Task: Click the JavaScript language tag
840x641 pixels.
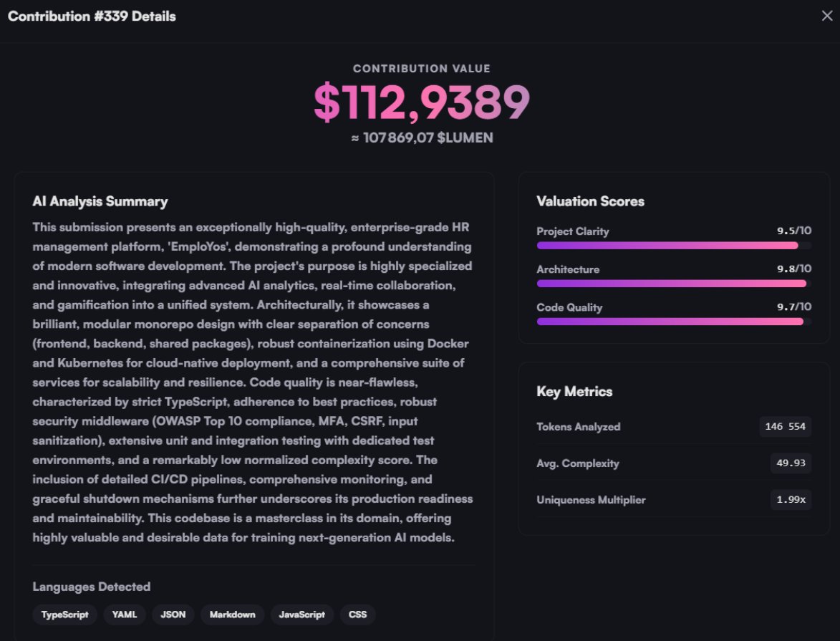Action: 302,615
